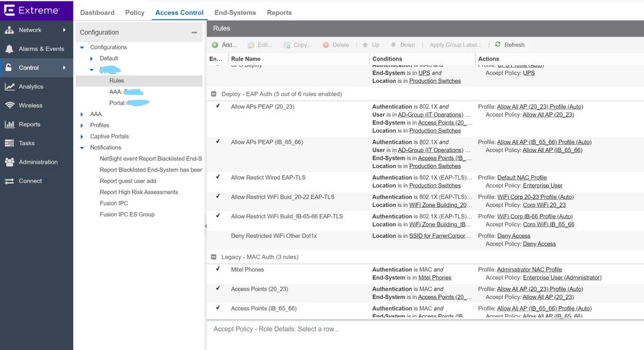Viewport: 644px width, 350px height.
Task: Open the Wireless section icon
Action: pyautogui.click(x=9, y=106)
